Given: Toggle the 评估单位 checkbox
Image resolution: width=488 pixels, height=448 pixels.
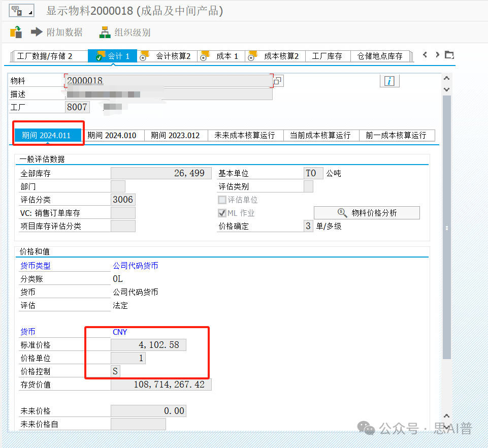Looking at the screenshot, I should click(222, 200).
